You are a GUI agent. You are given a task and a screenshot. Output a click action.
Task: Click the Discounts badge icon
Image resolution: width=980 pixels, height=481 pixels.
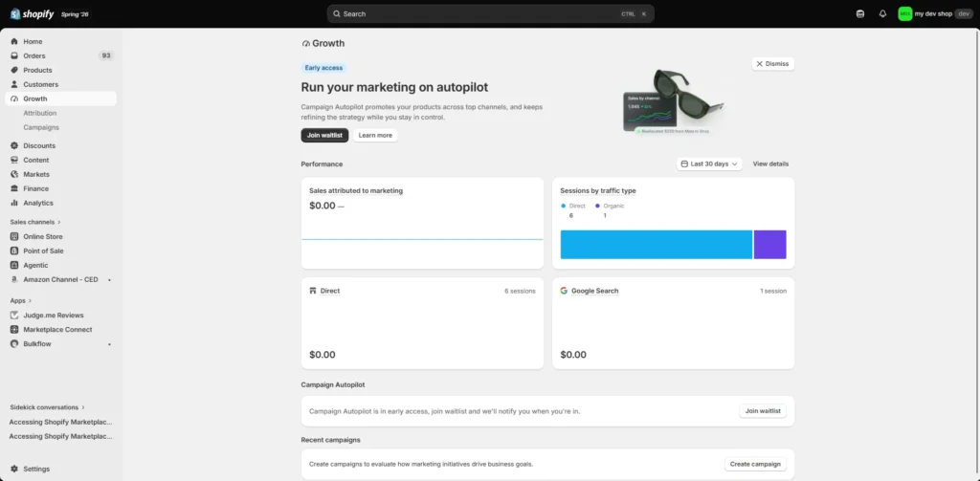14,145
